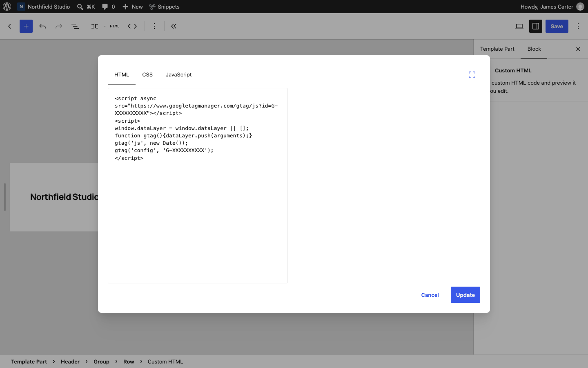The height and width of the screenshot is (368, 588).
Task: Open block options three-dot menu
Action: [154, 26]
